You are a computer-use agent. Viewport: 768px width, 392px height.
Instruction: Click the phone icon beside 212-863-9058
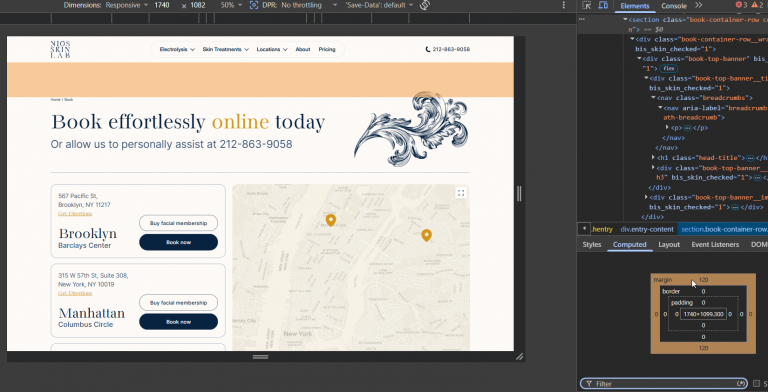point(428,49)
